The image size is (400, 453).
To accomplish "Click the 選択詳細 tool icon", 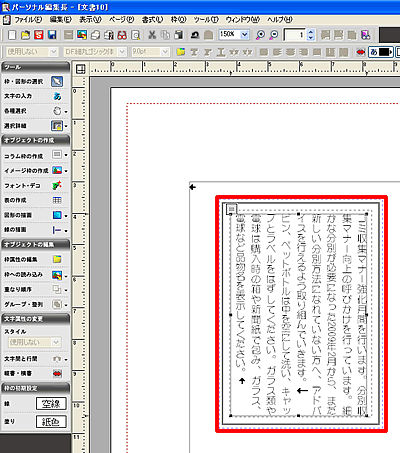I will coord(57,126).
